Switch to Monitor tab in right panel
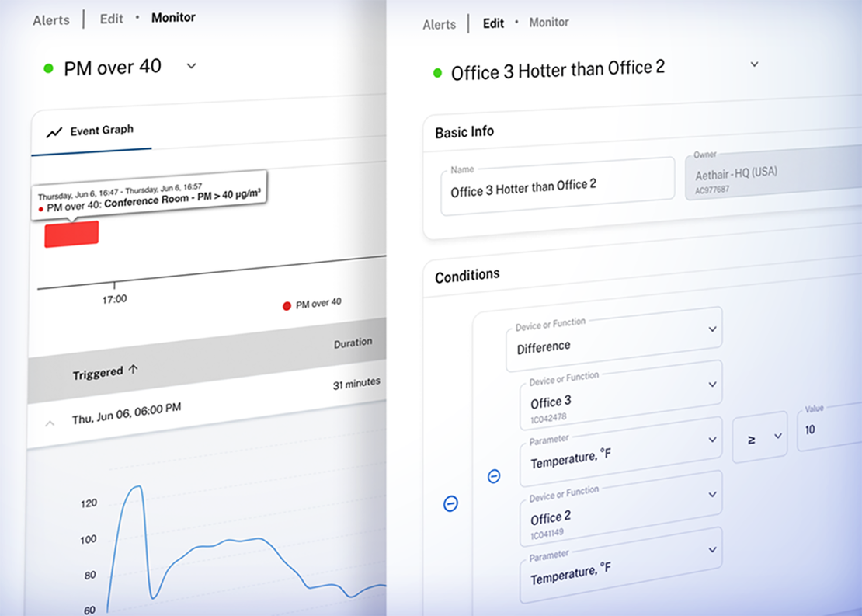The height and width of the screenshot is (616, 862). click(549, 22)
